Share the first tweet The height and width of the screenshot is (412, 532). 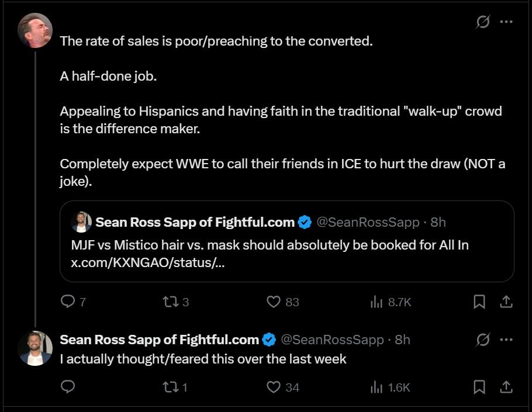(x=506, y=302)
